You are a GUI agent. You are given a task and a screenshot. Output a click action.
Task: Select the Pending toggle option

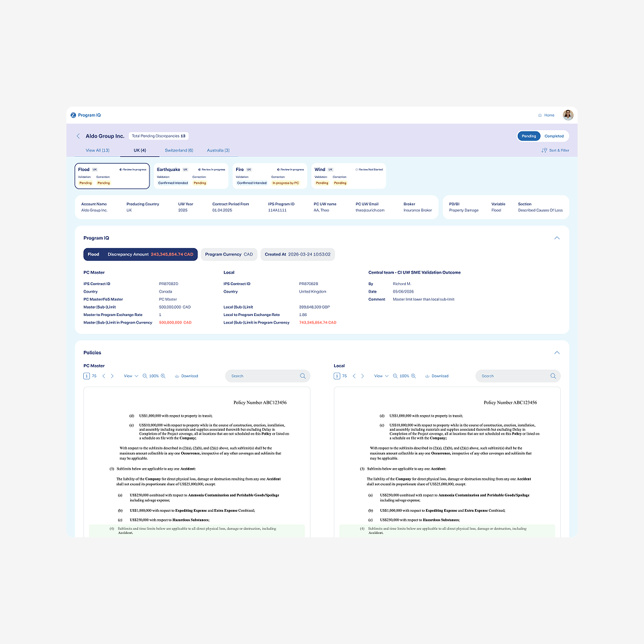pyautogui.click(x=529, y=136)
